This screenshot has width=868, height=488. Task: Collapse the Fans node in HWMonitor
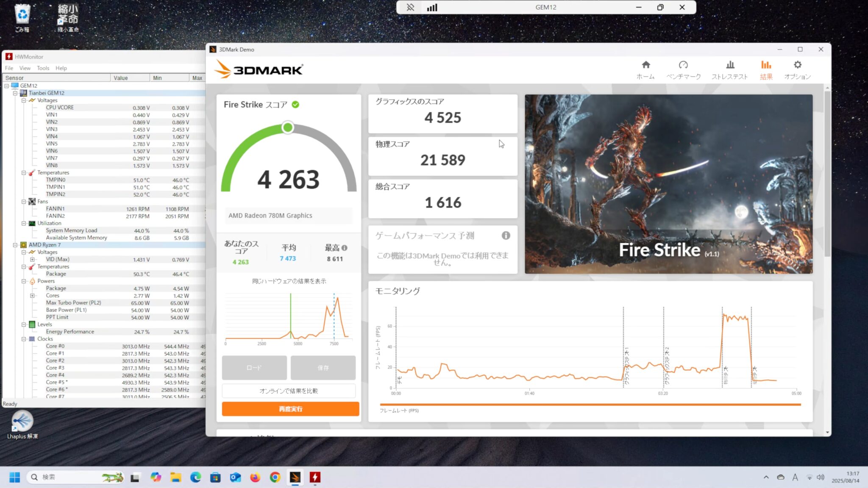(x=24, y=202)
